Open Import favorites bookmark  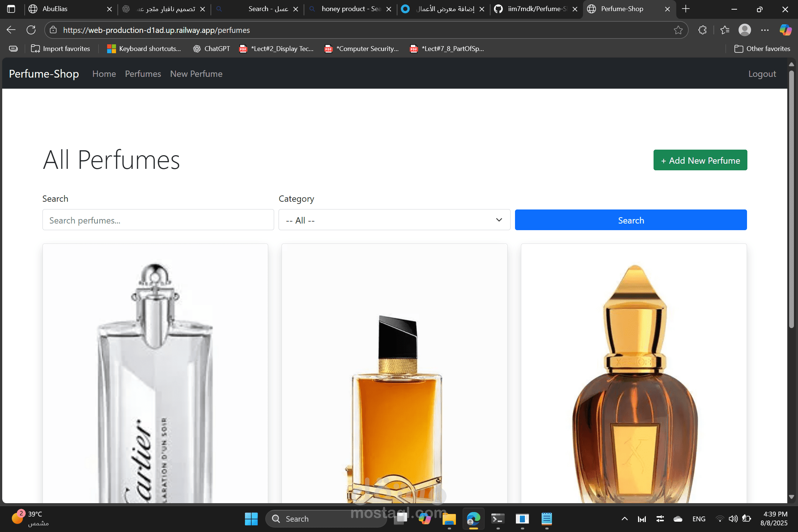tap(61, 49)
